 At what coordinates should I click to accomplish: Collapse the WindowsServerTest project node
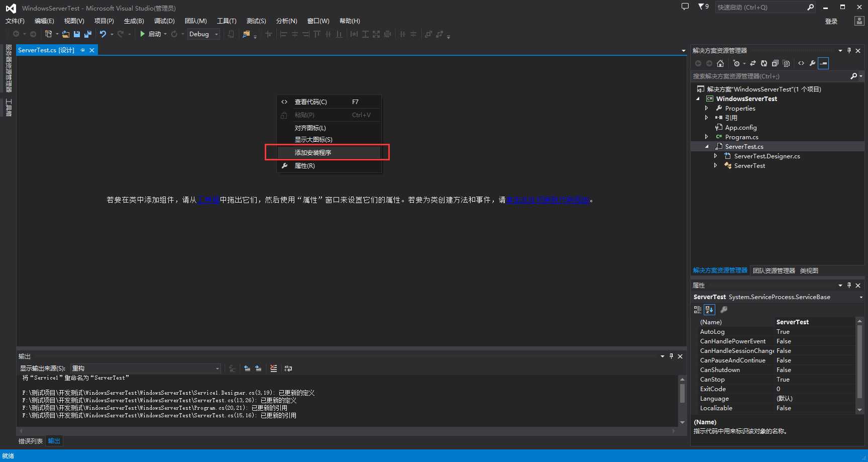(x=698, y=99)
